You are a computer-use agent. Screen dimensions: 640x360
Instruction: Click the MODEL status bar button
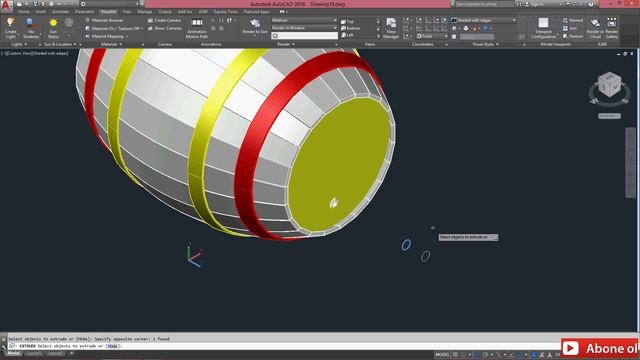click(x=442, y=354)
